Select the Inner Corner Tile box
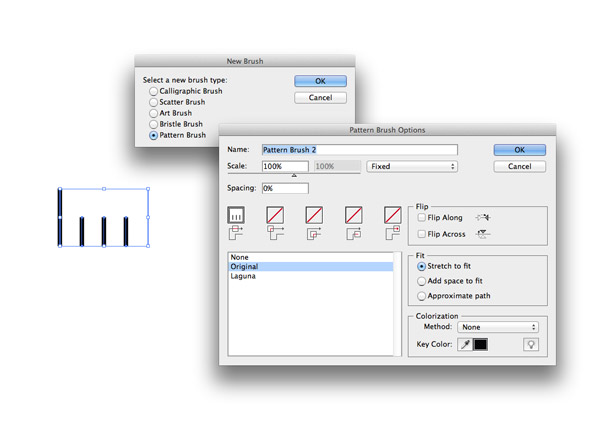The height and width of the screenshot is (432, 600). point(314,215)
